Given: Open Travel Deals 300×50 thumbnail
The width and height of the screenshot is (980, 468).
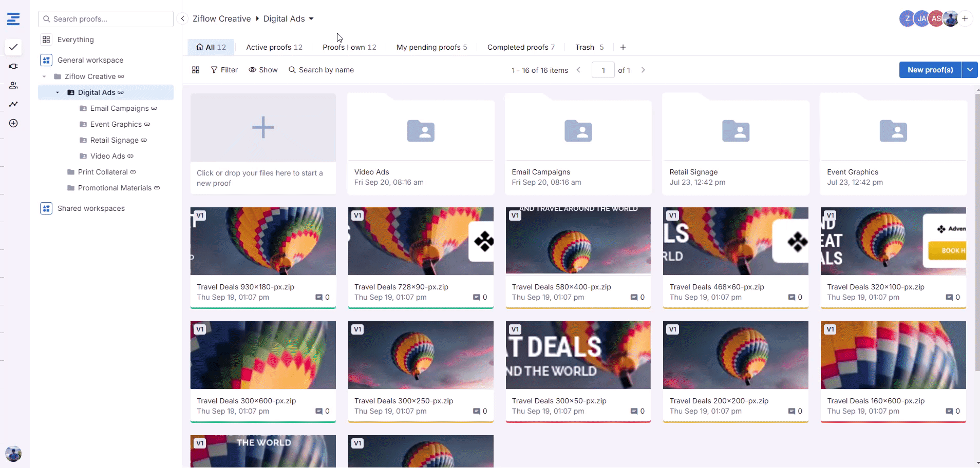Looking at the screenshot, I should (x=578, y=355).
